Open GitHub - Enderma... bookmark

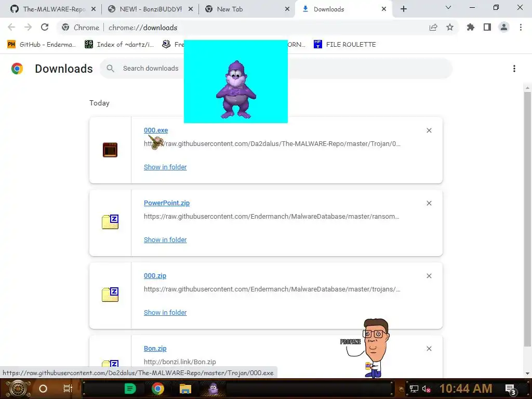(42, 45)
